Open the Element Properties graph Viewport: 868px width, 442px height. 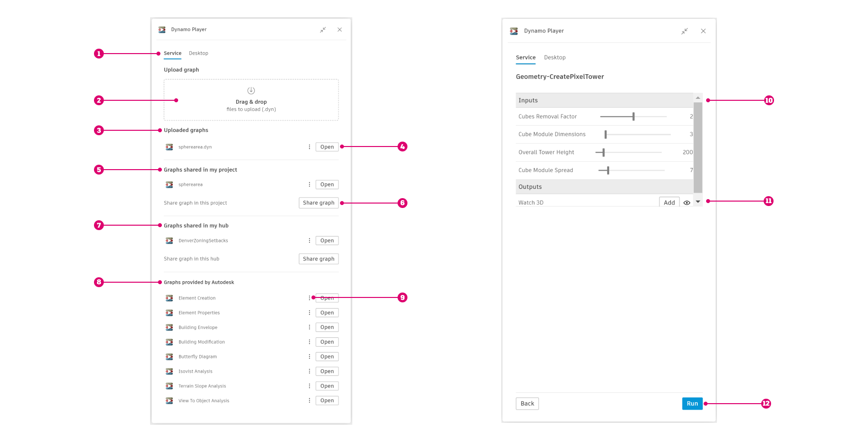click(x=327, y=313)
